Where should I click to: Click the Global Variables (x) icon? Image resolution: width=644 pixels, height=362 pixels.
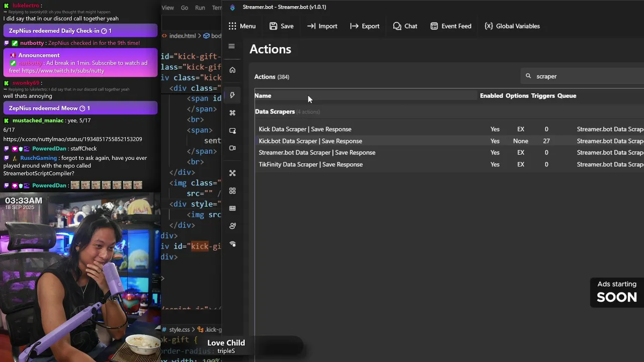click(489, 26)
